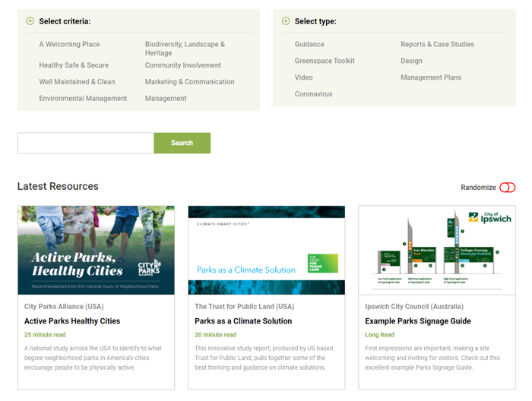Screen dimensions: 532x401
Task: Choose Community Involvement criterion
Action: [x=183, y=65]
